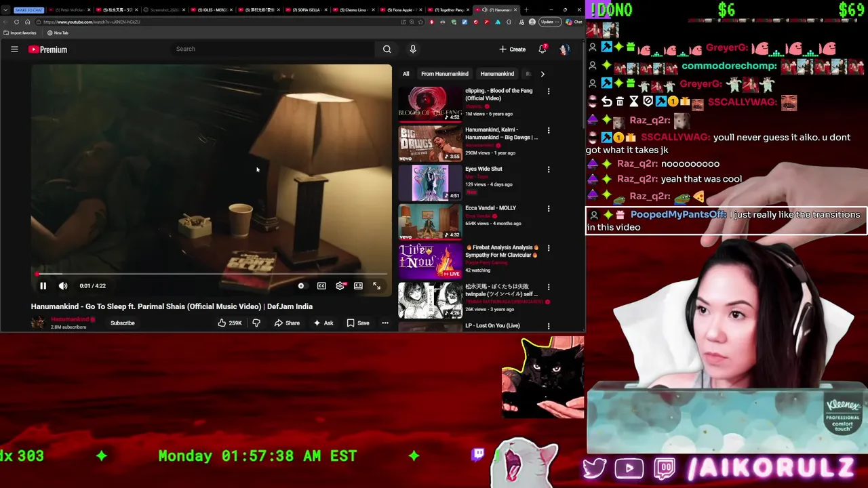Click the Twitter icon in stream overlay
The image size is (868, 488).
click(x=595, y=468)
